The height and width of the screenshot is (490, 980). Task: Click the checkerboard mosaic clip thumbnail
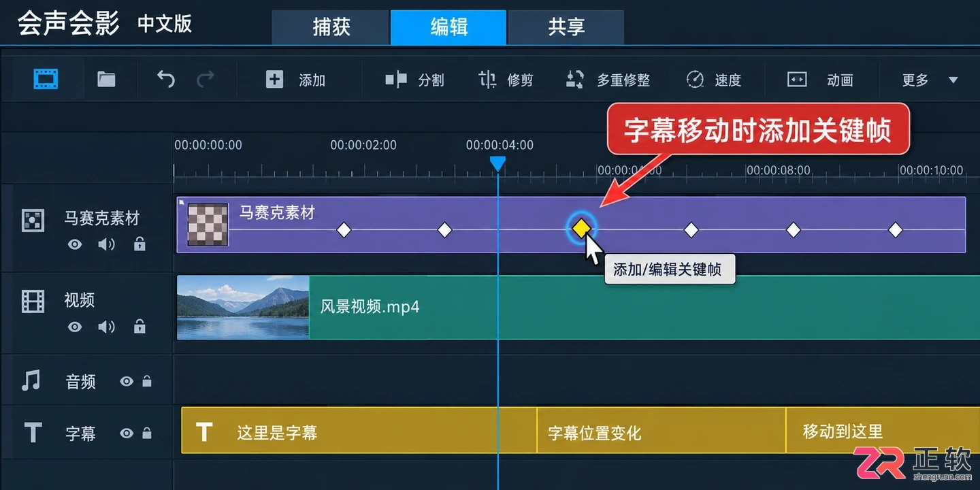point(208,224)
